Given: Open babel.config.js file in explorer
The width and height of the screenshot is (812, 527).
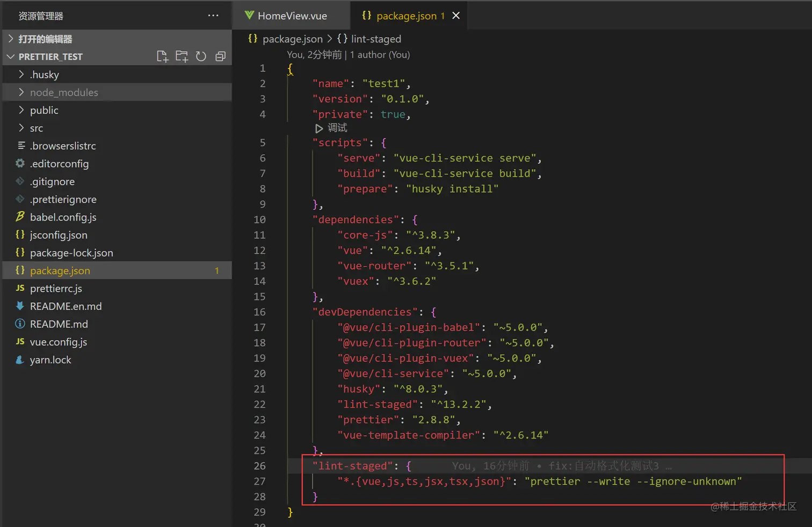Looking at the screenshot, I should pyautogui.click(x=63, y=217).
